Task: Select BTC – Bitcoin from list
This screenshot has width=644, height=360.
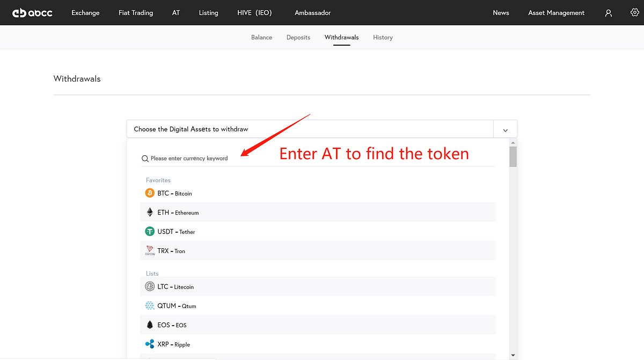Action: [318, 193]
